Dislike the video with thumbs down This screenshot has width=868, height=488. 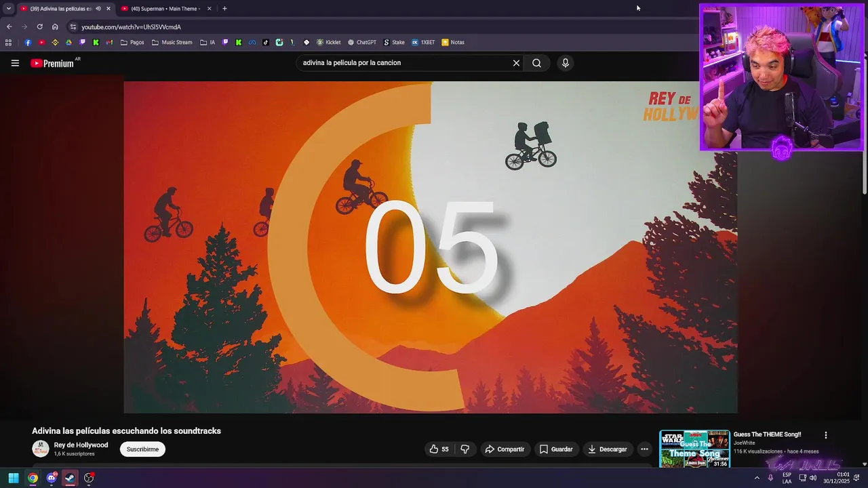[x=465, y=449]
